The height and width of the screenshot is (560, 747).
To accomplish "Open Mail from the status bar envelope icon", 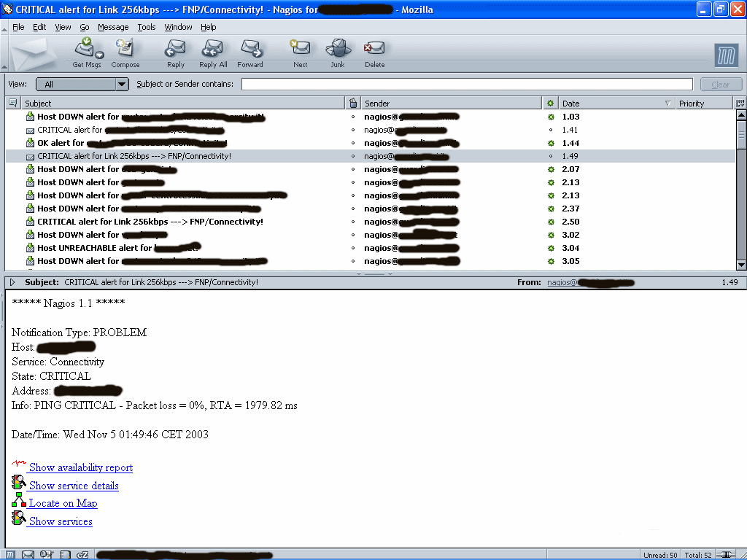I will tap(28, 555).
